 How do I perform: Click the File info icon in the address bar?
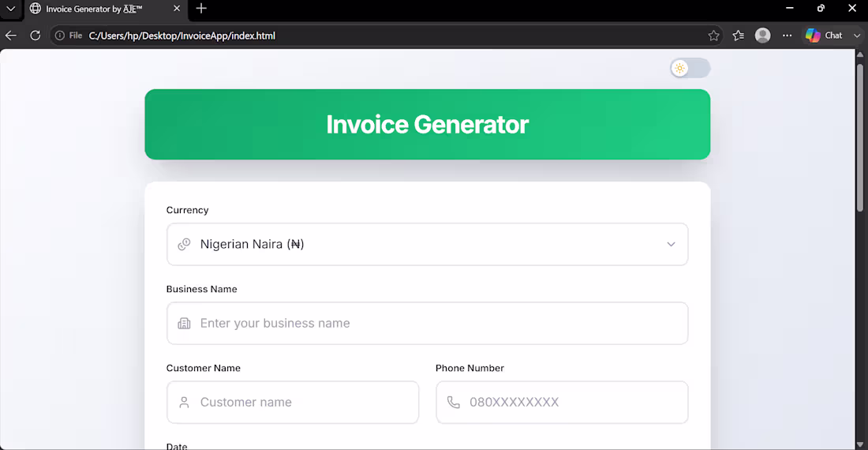pos(60,36)
